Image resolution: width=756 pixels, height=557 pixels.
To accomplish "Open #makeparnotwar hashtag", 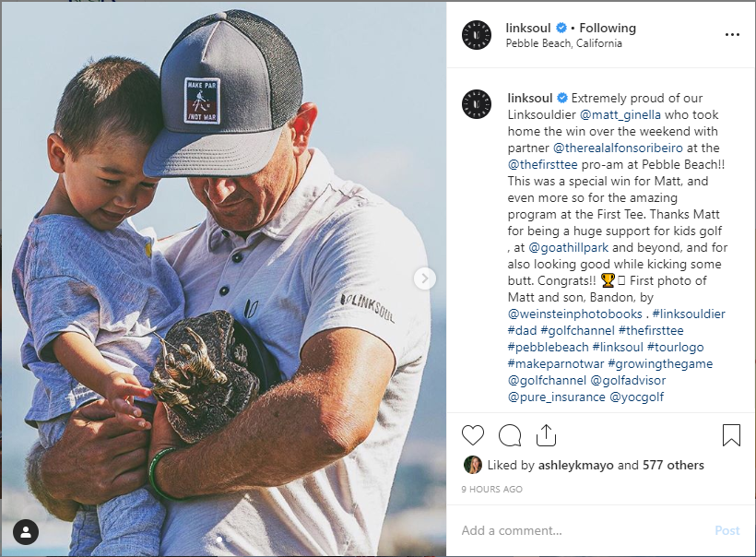I will [x=556, y=364].
